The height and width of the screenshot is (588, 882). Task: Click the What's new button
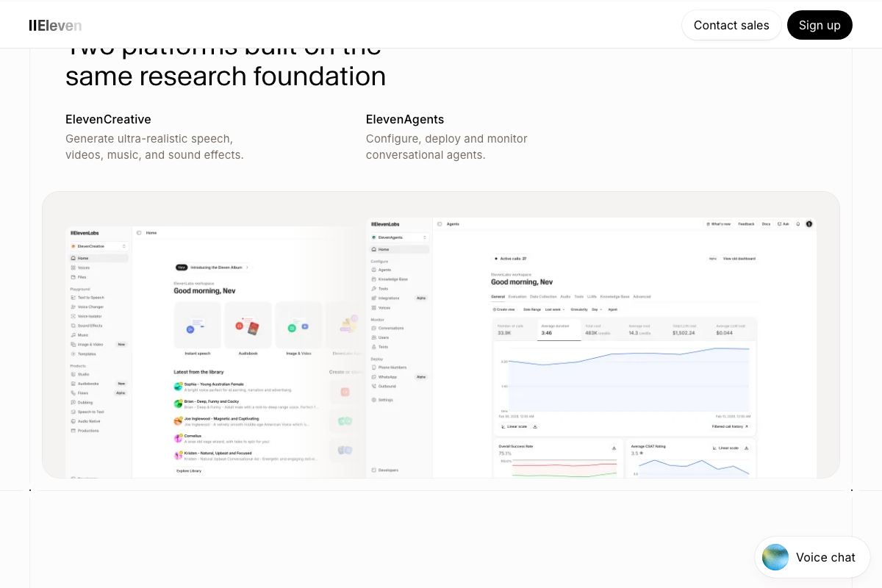pyautogui.click(x=719, y=223)
